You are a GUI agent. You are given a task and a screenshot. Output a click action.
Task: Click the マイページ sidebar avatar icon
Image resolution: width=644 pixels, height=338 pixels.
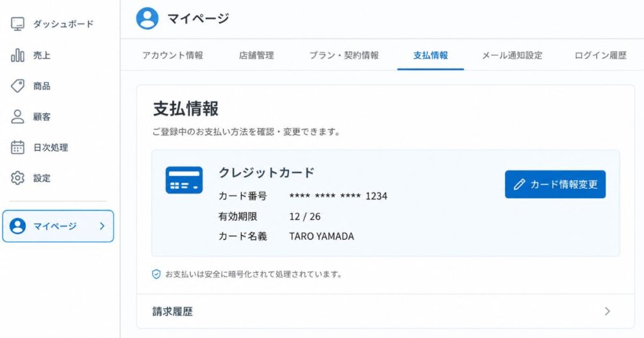point(18,226)
